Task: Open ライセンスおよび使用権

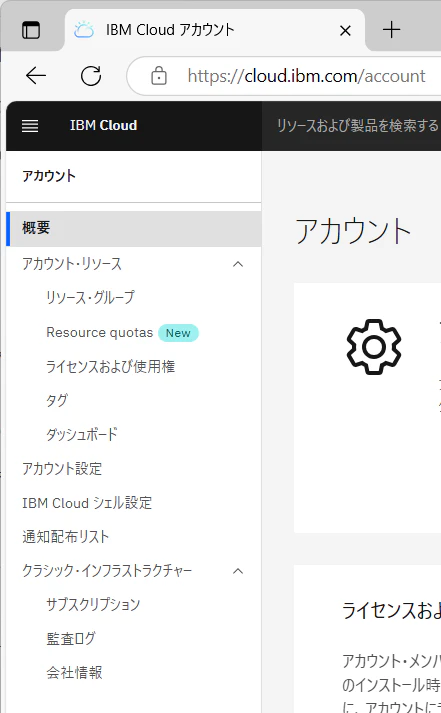Action: pyautogui.click(x=110, y=367)
